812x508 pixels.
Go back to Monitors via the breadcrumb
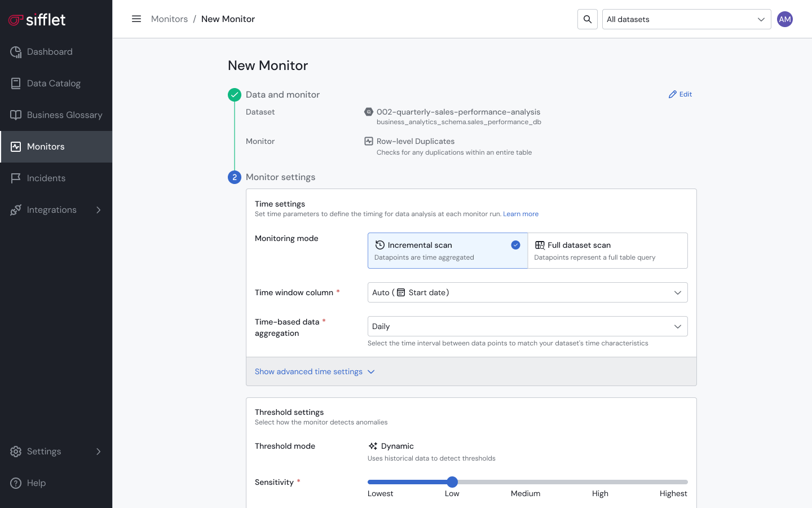pyautogui.click(x=169, y=19)
